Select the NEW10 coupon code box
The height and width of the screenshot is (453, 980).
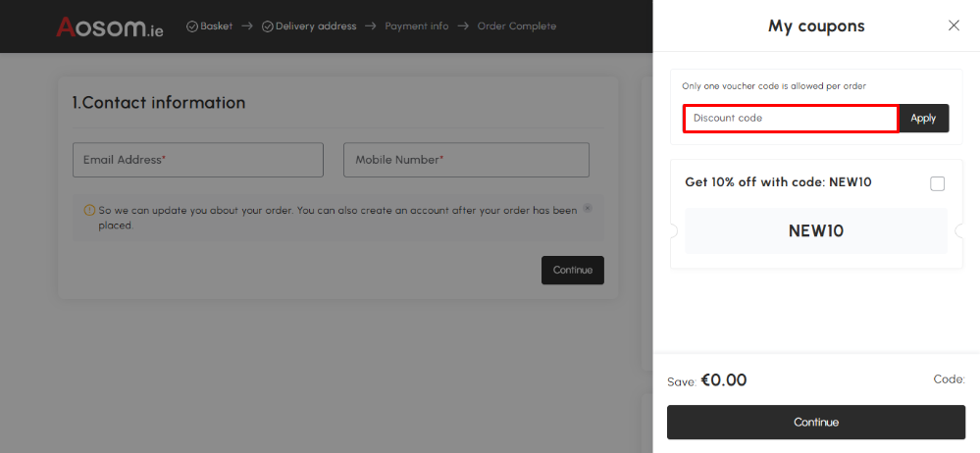pyautogui.click(x=815, y=231)
